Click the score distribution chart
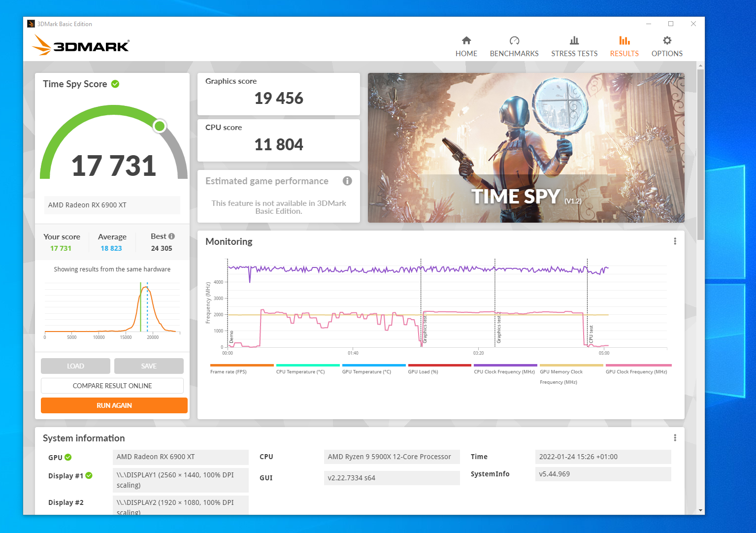756x533 pixels. (x=112, y=309)
